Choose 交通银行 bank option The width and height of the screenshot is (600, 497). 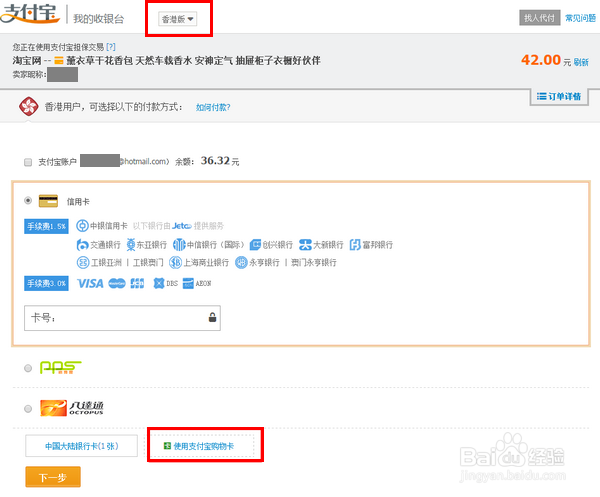click(98, 245)
